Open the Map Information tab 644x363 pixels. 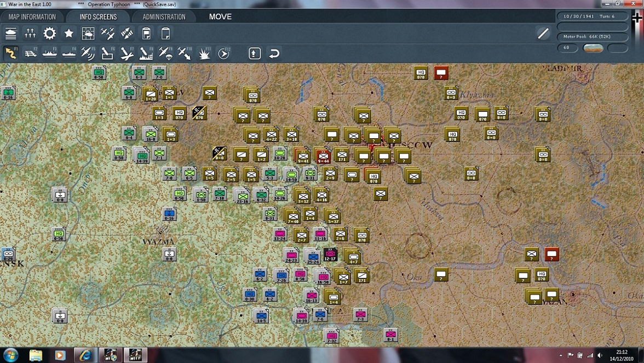32,17
